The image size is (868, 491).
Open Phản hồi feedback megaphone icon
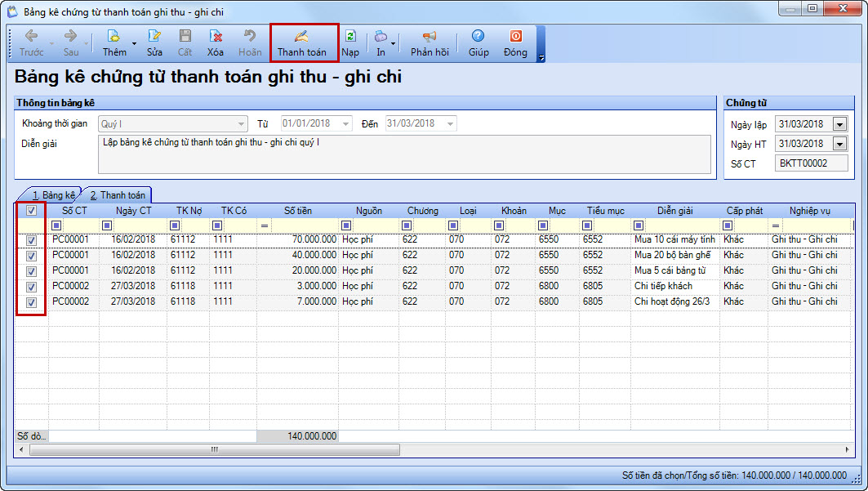[x=429, y=36]
